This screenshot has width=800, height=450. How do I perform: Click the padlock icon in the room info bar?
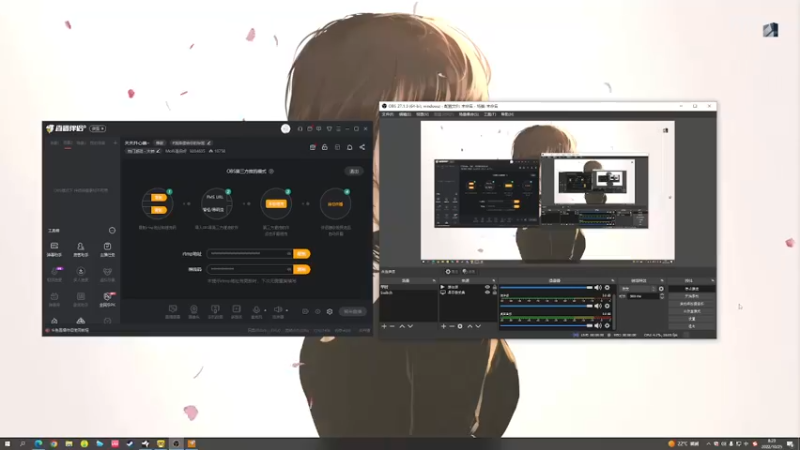coord(324,147)
